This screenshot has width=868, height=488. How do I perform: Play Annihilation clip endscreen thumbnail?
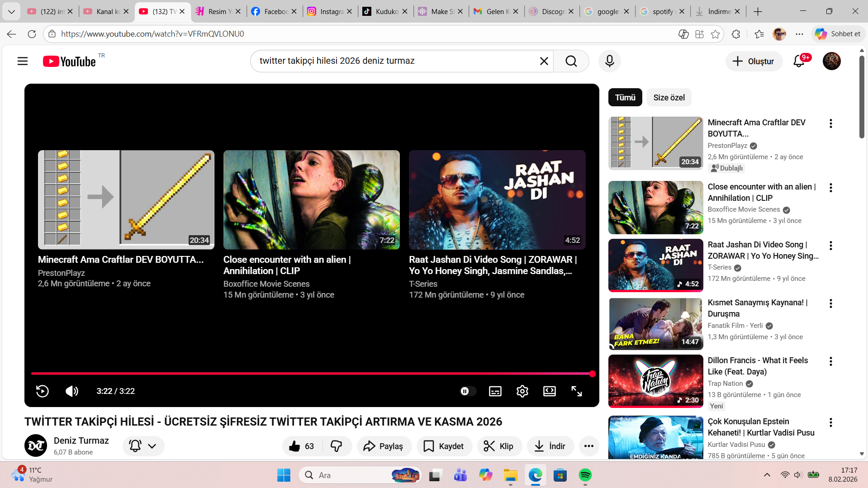coord(312,199)
